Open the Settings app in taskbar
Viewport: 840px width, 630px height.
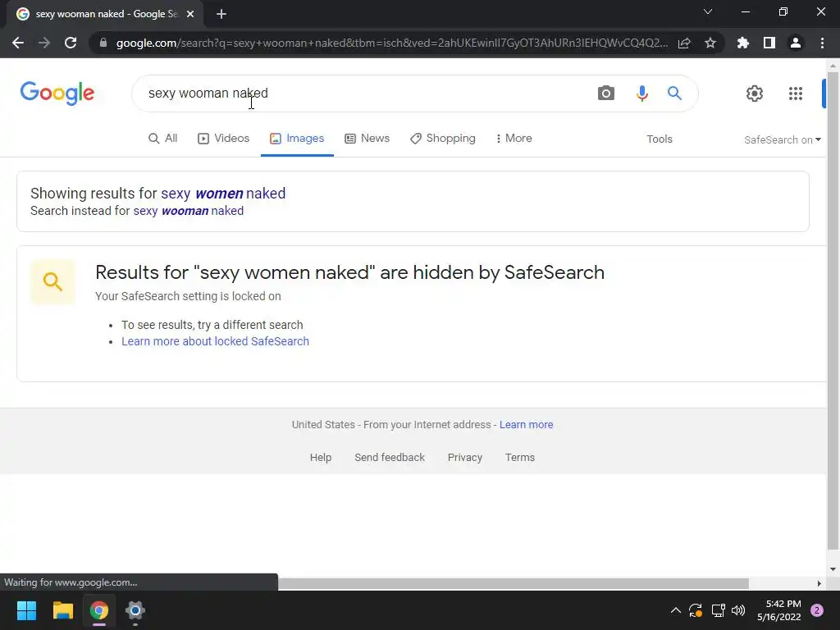135,610
